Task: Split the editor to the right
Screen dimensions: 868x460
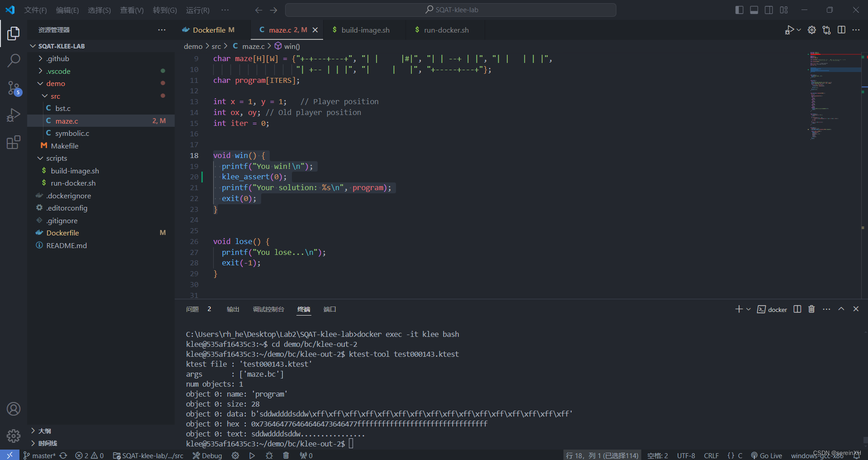Action: tap(842, 30)
